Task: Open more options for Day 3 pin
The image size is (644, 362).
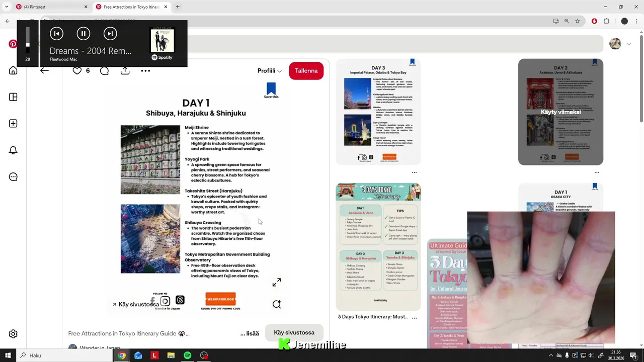Action: [414, 172]
